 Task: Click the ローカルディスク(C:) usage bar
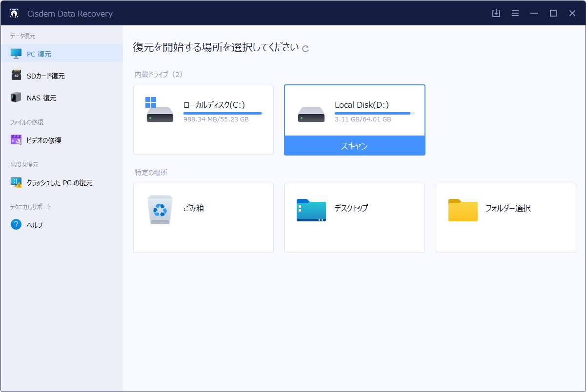(222, 113)
